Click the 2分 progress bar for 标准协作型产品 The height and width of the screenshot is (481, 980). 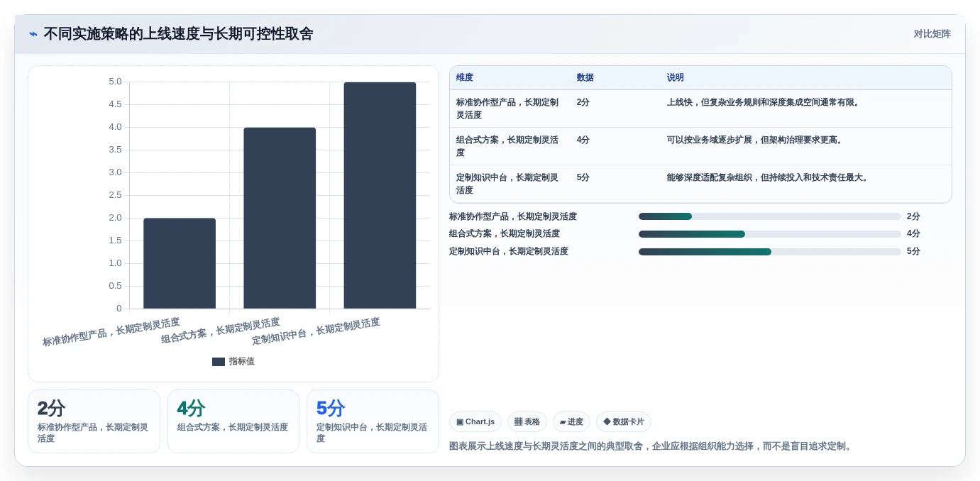pyautogui.click(x=770, y=216)
